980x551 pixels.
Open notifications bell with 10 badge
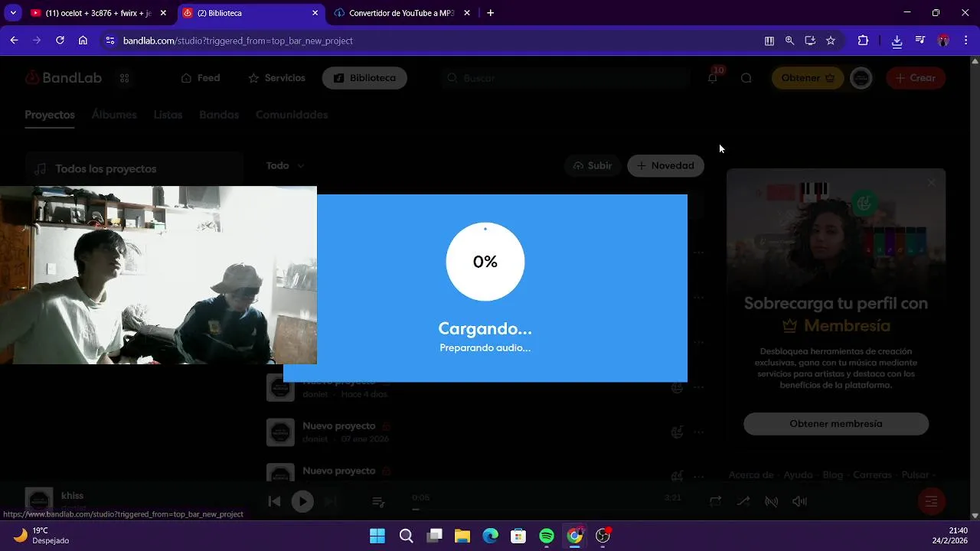713,77
